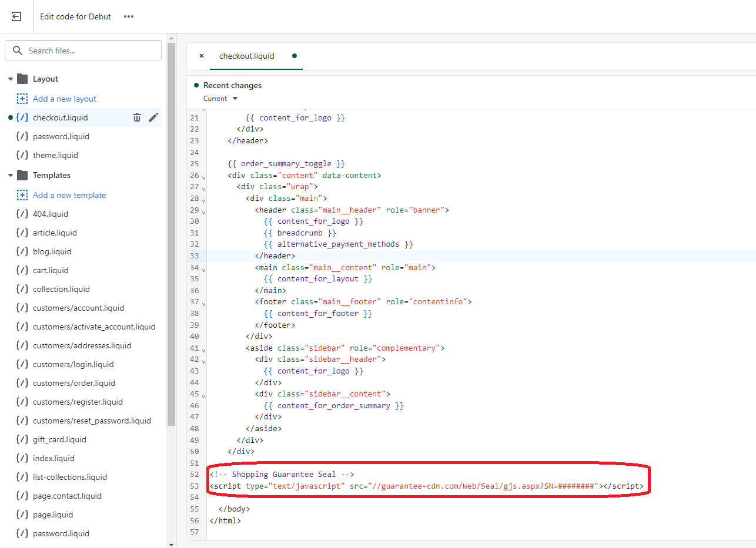
Task: Click the Layout folder icon
Action: [x=22, y=79]
